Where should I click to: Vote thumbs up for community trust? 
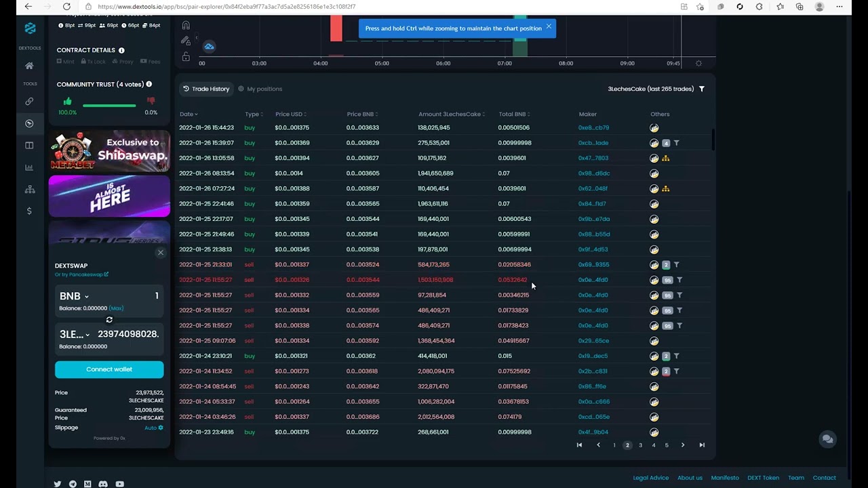(x=67, y=102)
